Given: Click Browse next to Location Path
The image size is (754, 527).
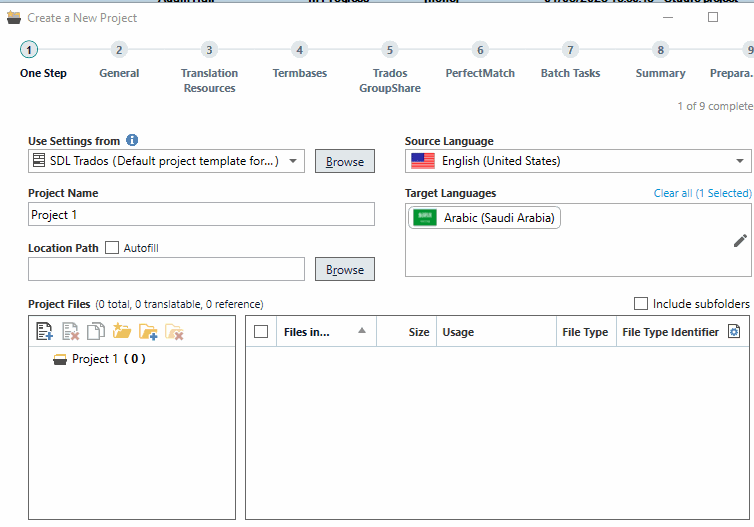Looking at the screenshot, I should click(x=345, y=269).
